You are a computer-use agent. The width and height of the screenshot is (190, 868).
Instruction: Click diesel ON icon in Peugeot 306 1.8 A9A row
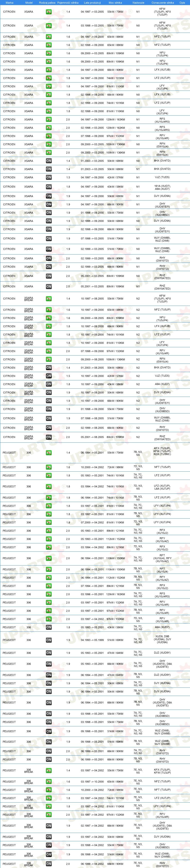pyautogui.click(x=49, y=627)
